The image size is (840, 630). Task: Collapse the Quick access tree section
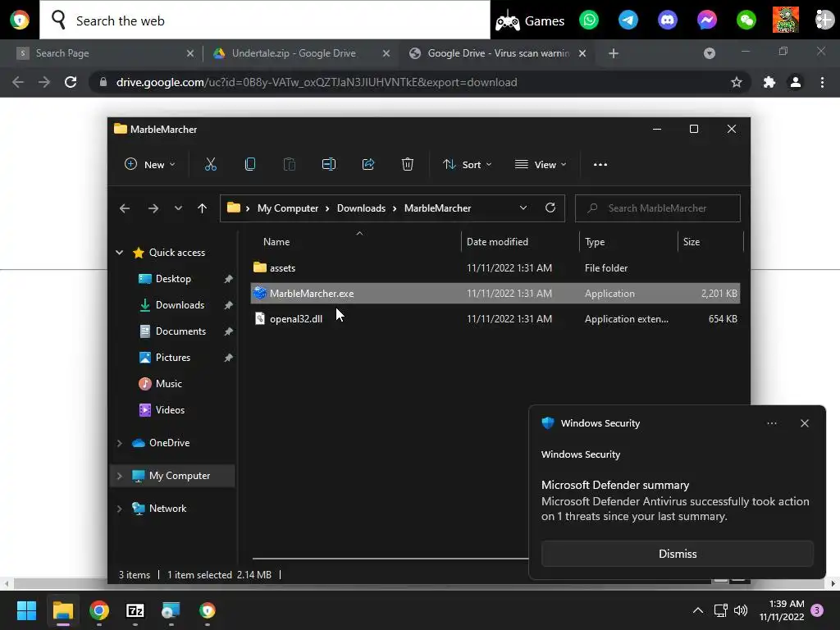click(120, 253)
